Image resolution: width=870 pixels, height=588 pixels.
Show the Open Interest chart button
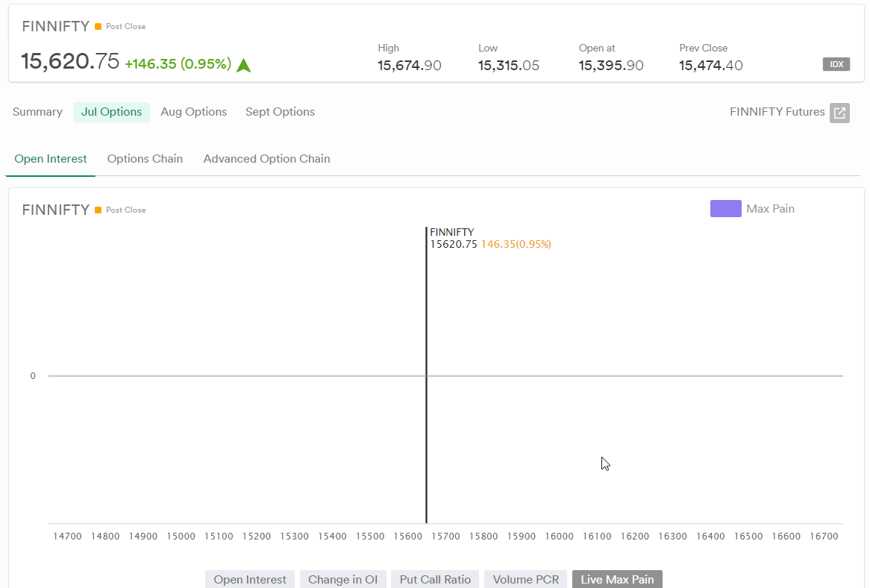point(250,579)
